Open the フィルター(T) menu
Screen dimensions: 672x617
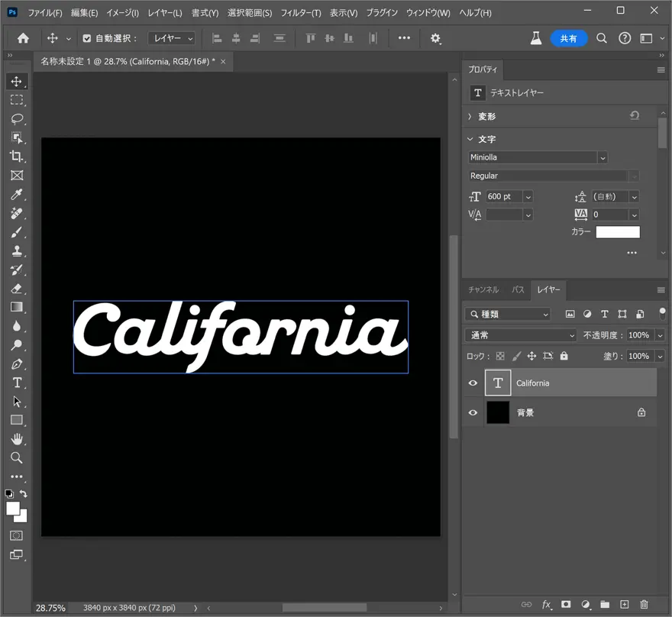(301, 13)
